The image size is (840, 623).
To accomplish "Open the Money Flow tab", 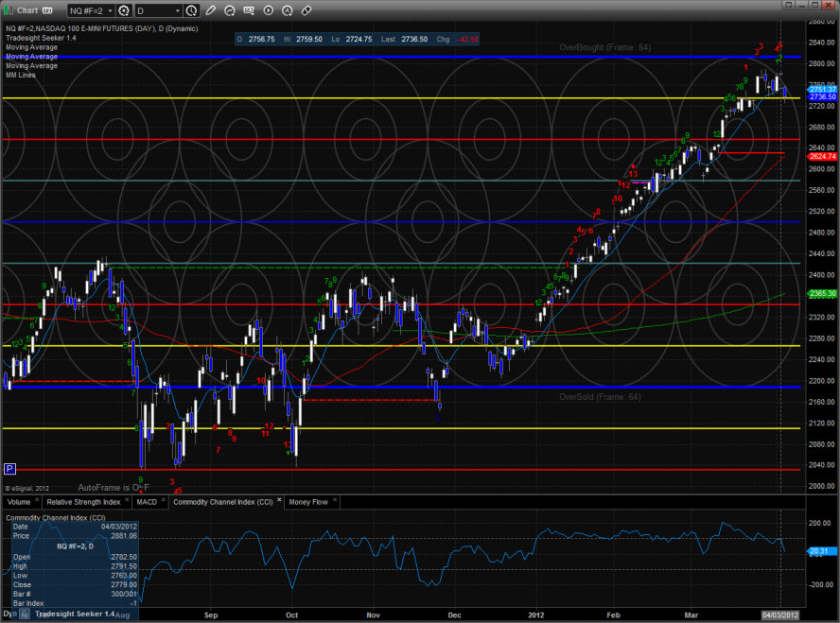I will [x=308, y=502].
